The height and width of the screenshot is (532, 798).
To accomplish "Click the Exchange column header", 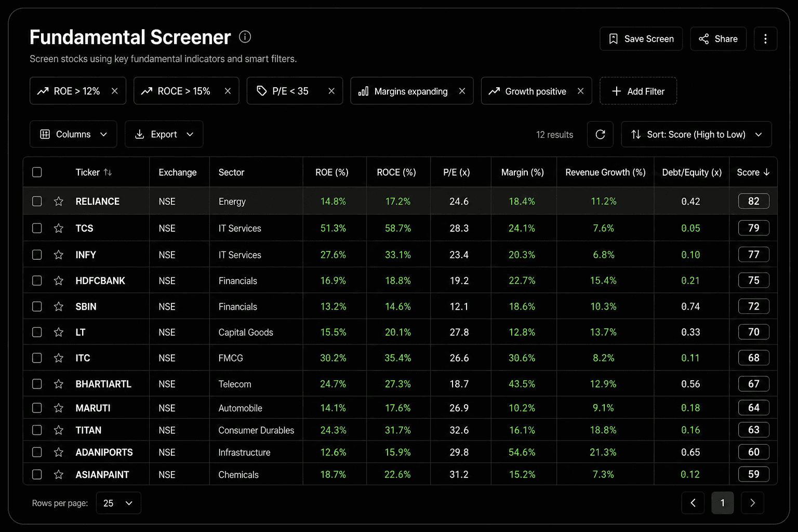I will [178, 172].
